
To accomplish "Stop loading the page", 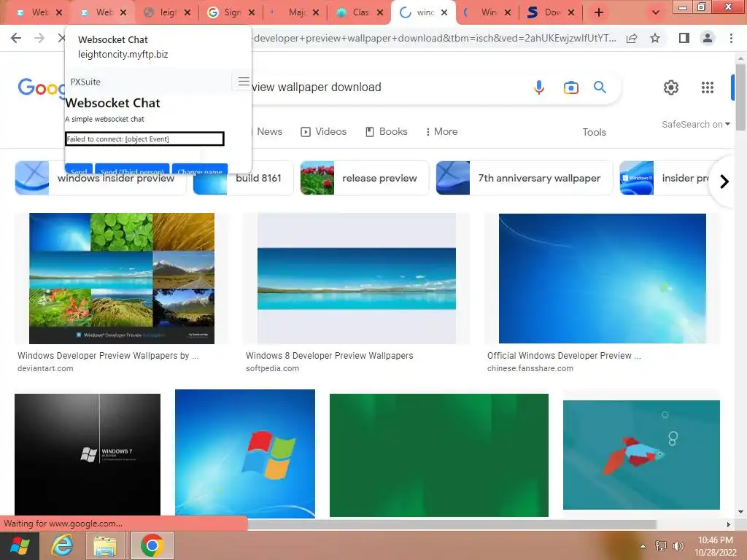I will (x=61, y=38).
